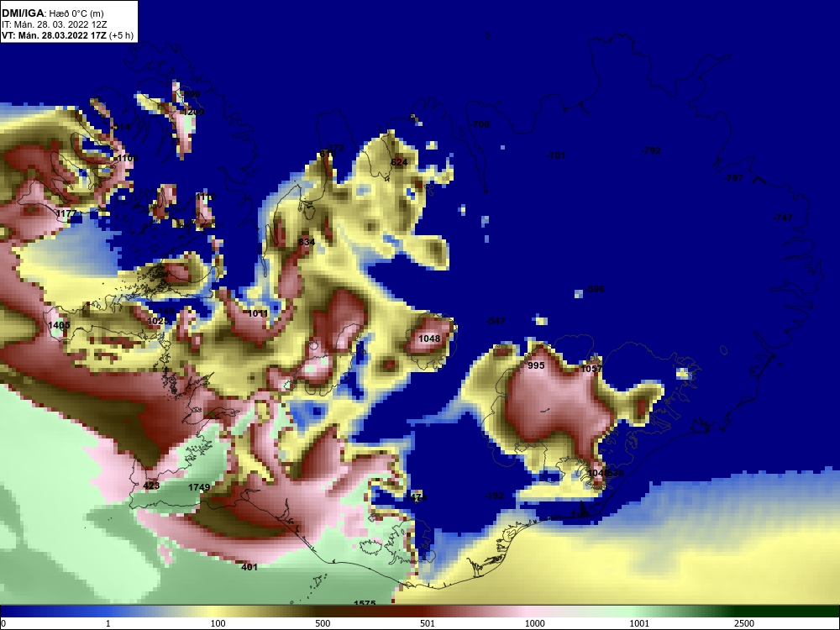Viewport: 840px width, 630px height.
Task: Click the -596 value label on the map
Action: (x=594, y=289)
